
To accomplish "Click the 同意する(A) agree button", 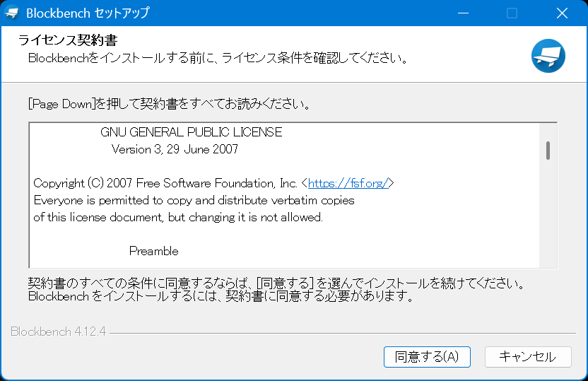I will tap(427, 357).
